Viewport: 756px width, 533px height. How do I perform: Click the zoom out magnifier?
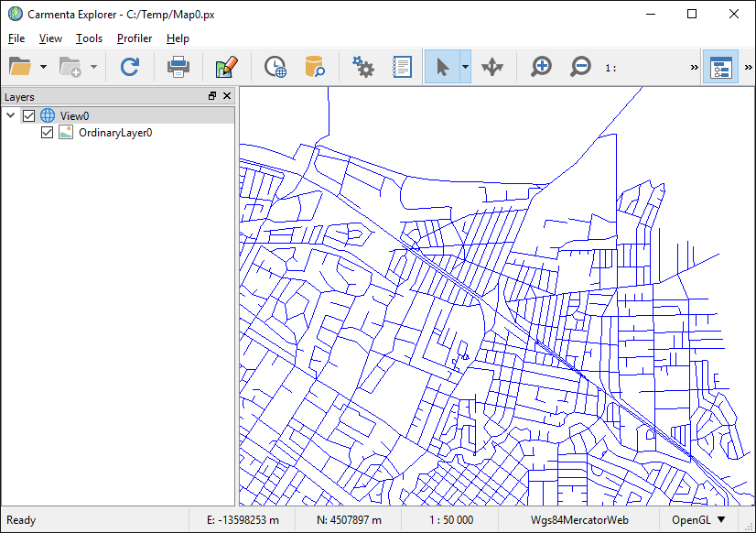pos(580,67)
